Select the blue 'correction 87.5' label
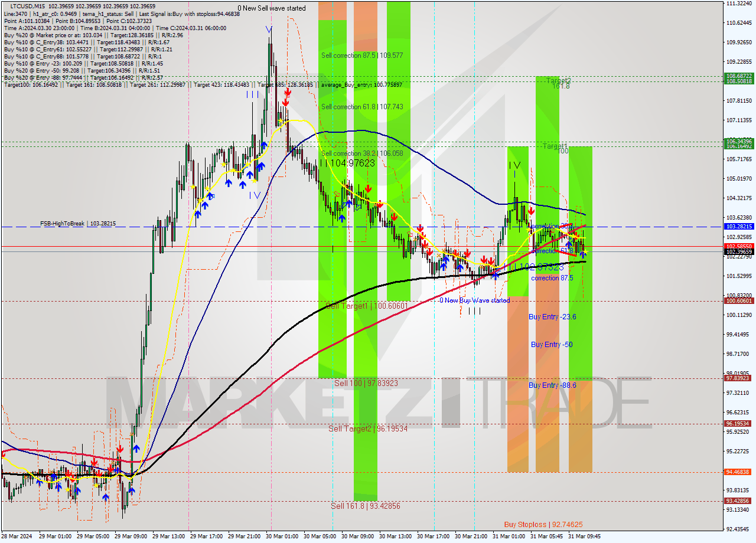Viewport: 756px width, 543px height. (x=552, y=278)
